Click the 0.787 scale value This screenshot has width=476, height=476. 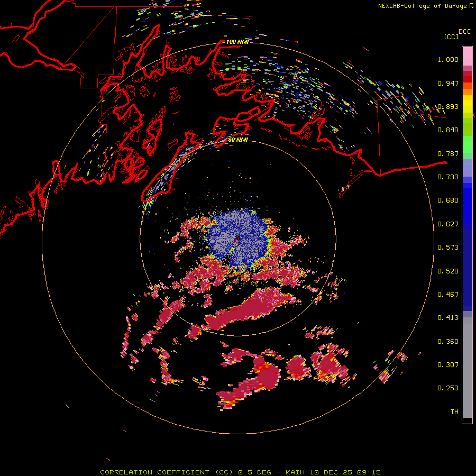click(x=448, y=153)
